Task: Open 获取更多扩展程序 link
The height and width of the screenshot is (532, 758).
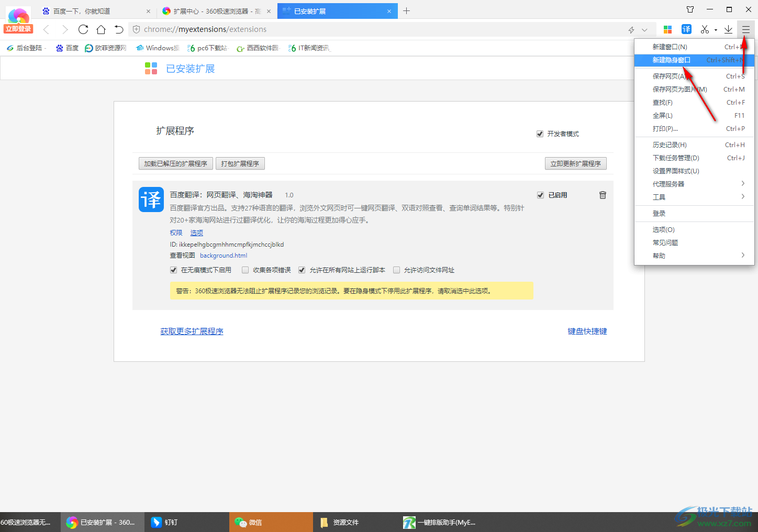Action: click(192, 331)
